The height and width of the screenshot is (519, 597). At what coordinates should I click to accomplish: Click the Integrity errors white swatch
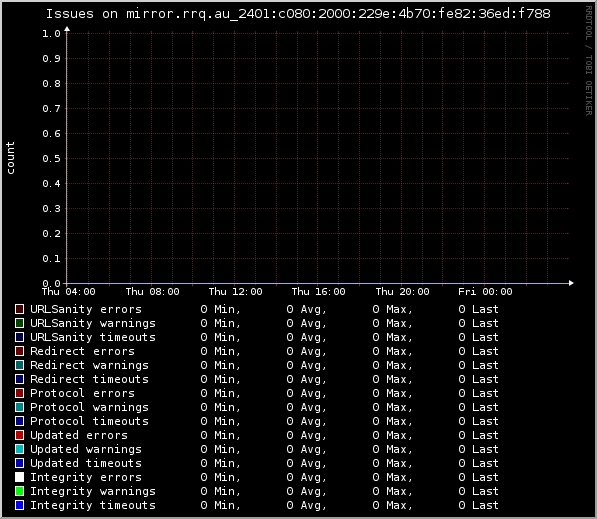pyautogui.click(x=19, y=477)
